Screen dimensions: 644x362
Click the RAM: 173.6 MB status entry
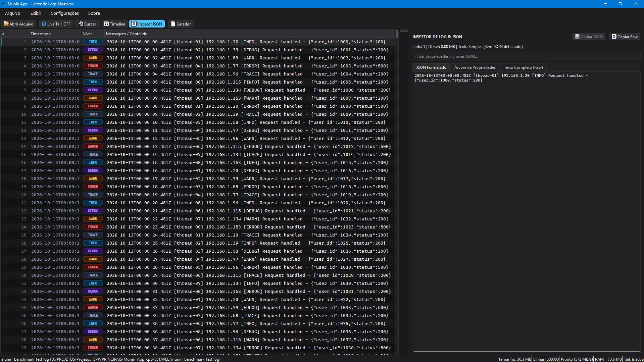(608, 359)
